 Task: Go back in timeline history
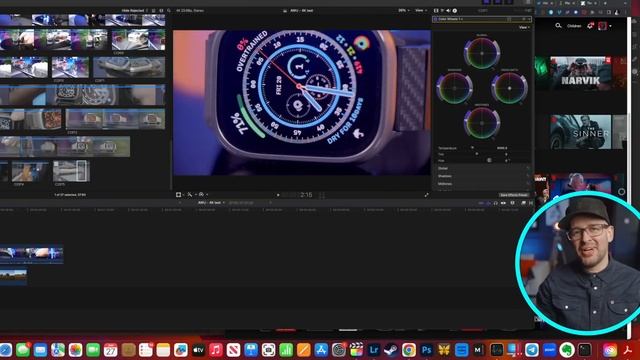tap(180, 203)
